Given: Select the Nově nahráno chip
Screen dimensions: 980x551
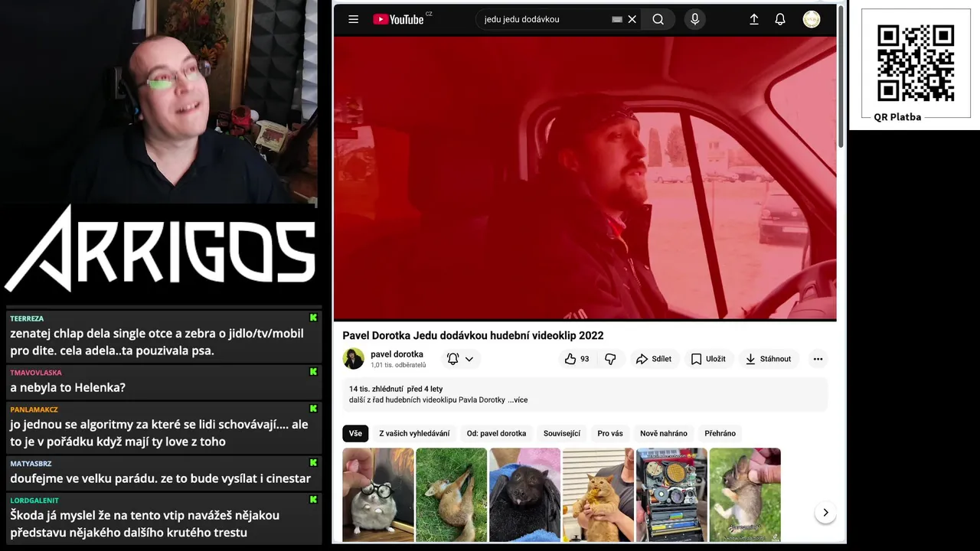Looking at the screenshot, I should pos(664,433).
